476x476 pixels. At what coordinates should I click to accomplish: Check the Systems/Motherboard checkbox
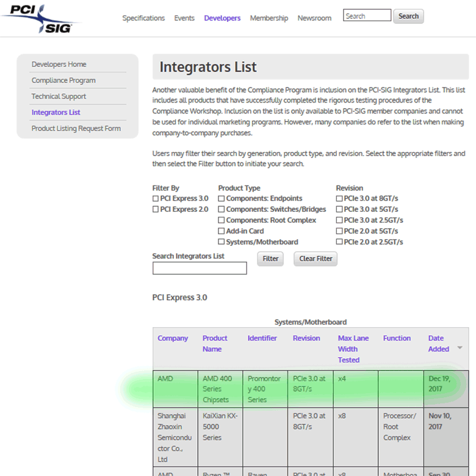click(222, 242)
